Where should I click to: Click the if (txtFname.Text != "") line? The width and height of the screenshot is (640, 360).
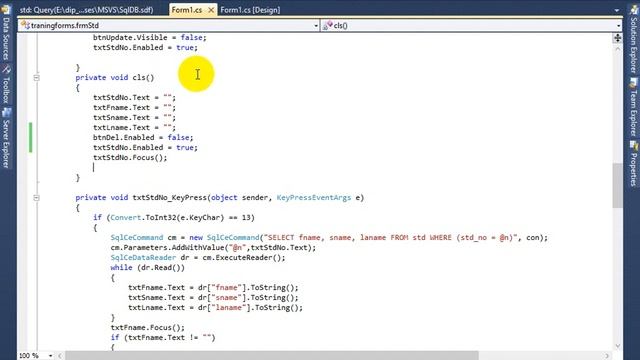pyautogui.click(x=162, y=338)
